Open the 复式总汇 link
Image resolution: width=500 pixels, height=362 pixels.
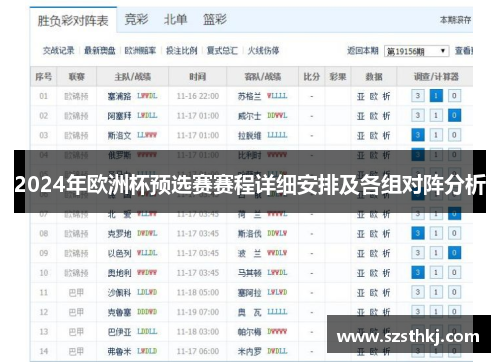pos(222,51)
